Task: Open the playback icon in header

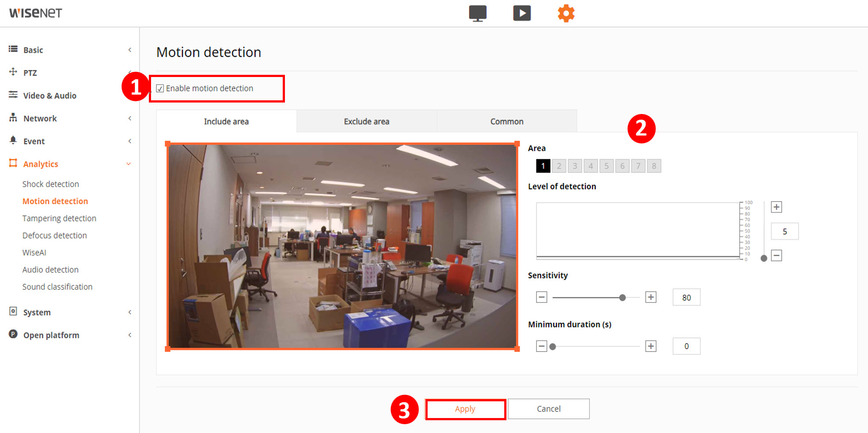Action: point(522,13)
